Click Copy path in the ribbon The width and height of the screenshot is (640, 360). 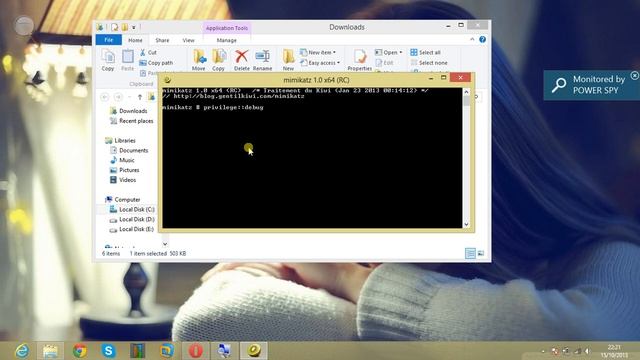[x=156, y=63]
